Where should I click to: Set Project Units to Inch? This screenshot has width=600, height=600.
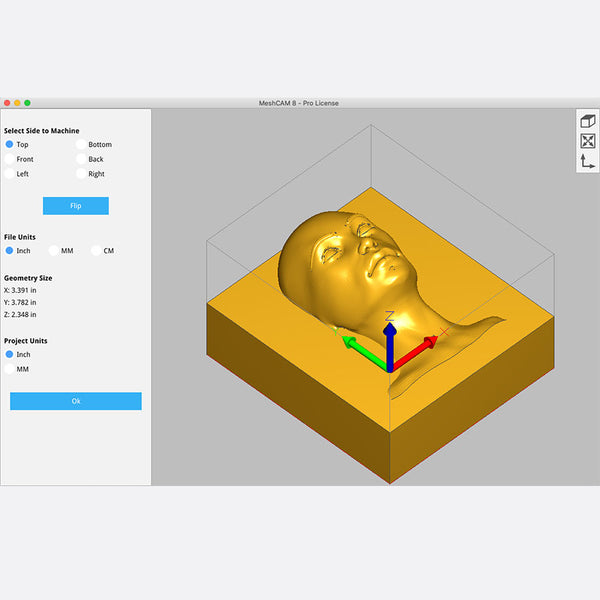[x=9, y=354]
